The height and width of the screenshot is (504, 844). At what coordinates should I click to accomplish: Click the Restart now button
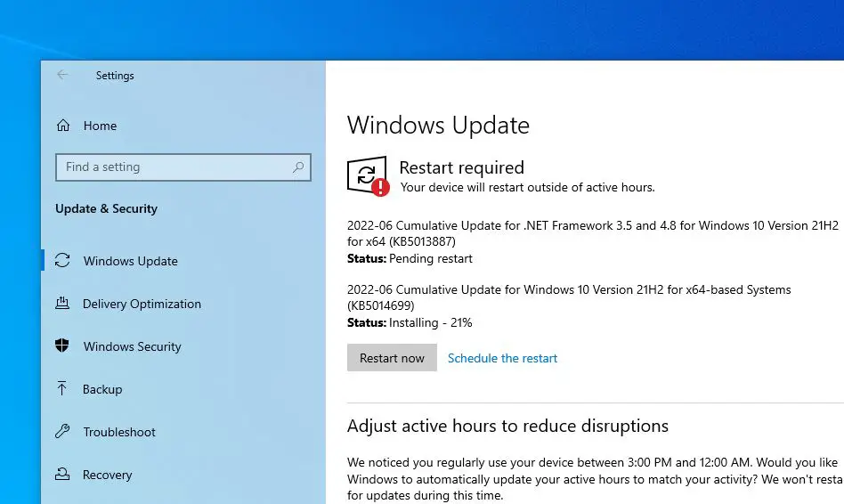pos(392,358)
